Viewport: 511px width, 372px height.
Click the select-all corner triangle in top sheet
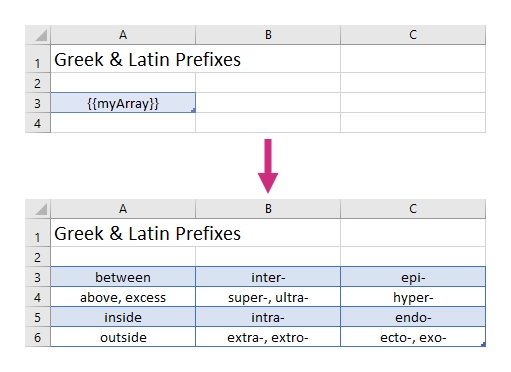click(x=41, y=35)
